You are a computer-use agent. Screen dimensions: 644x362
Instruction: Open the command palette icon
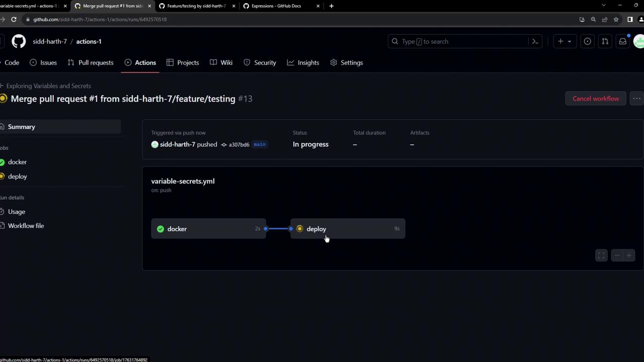535,41
